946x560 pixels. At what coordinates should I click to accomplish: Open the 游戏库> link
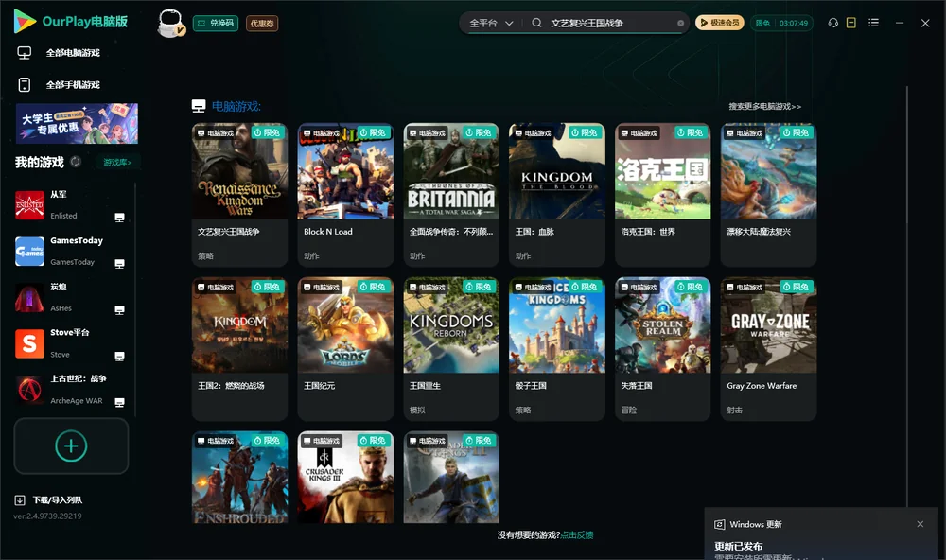click(117, 162)
